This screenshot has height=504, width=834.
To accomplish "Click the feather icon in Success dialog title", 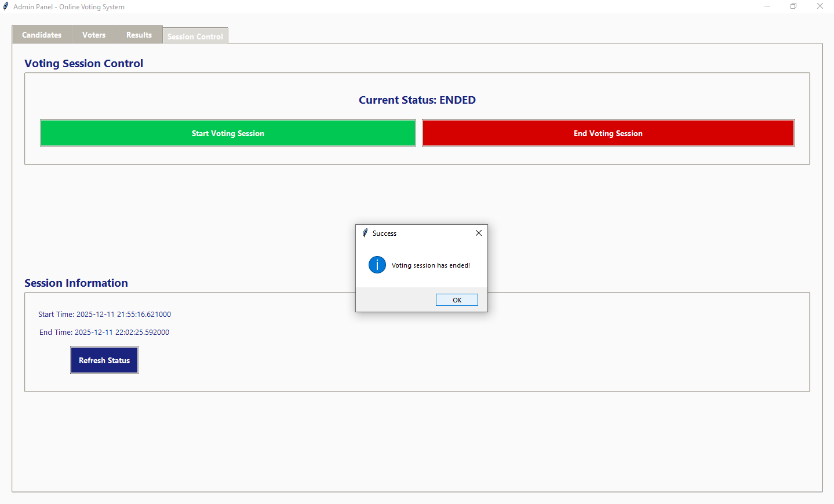I will (x=365, y=233).
